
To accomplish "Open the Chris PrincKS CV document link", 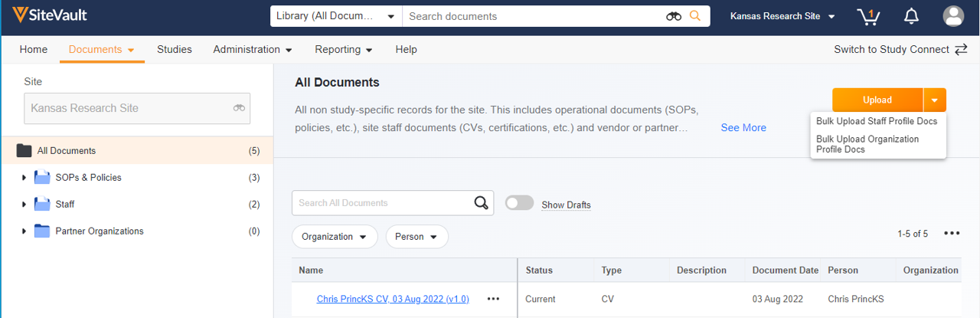I will click(393, 299).
